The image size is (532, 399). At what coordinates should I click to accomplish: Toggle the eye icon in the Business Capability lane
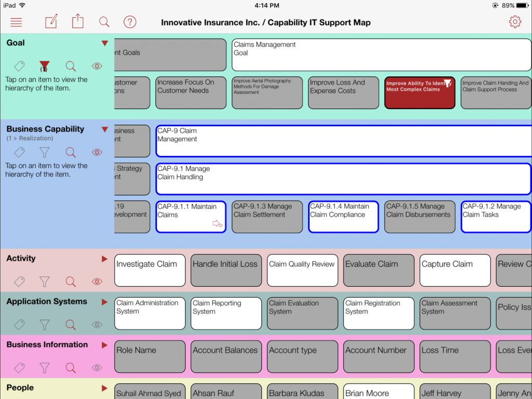[97, 152]
